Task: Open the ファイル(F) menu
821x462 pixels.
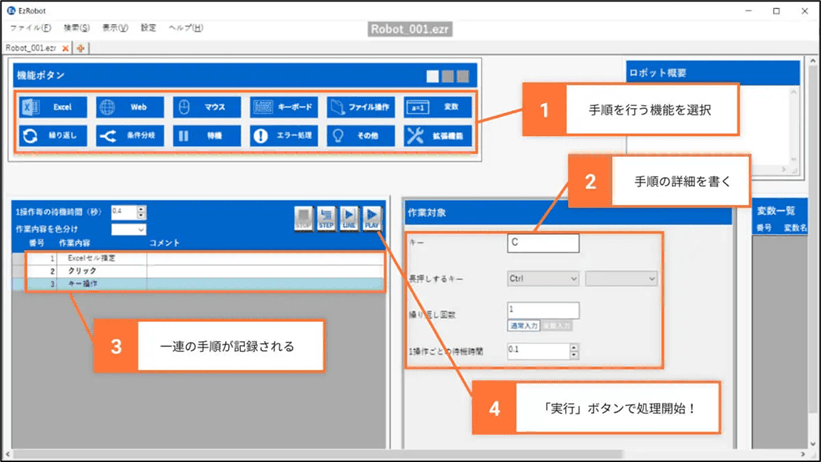Action: click(x=30, y=28)
